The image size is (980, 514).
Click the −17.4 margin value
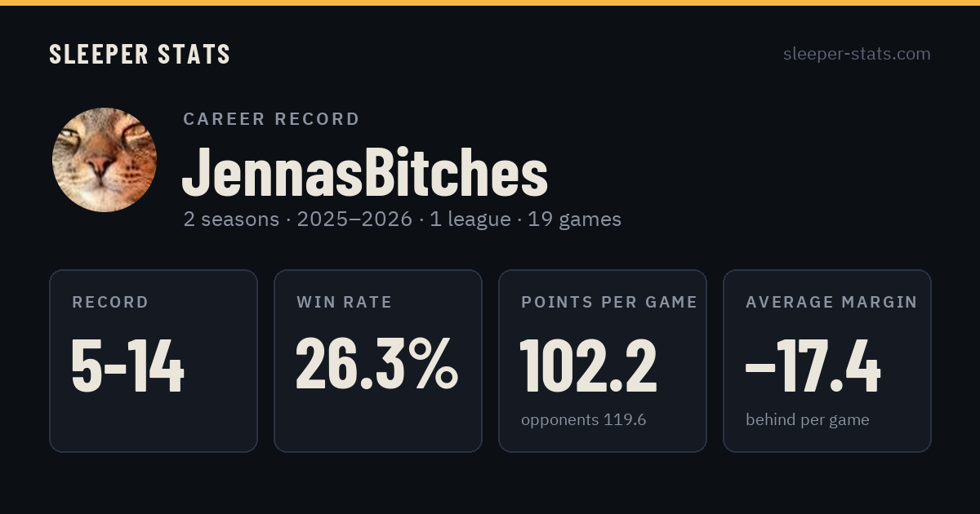tap(813, 366)
